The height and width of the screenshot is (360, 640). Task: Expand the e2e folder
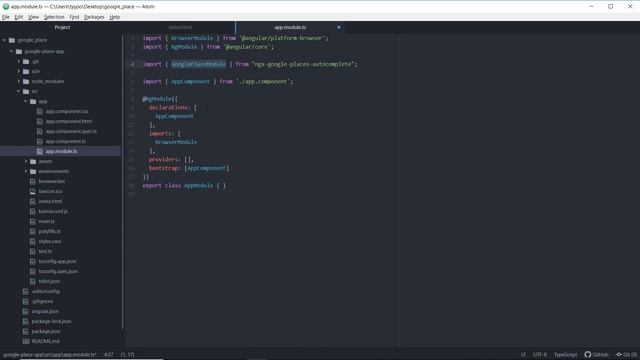coord(19,71)
